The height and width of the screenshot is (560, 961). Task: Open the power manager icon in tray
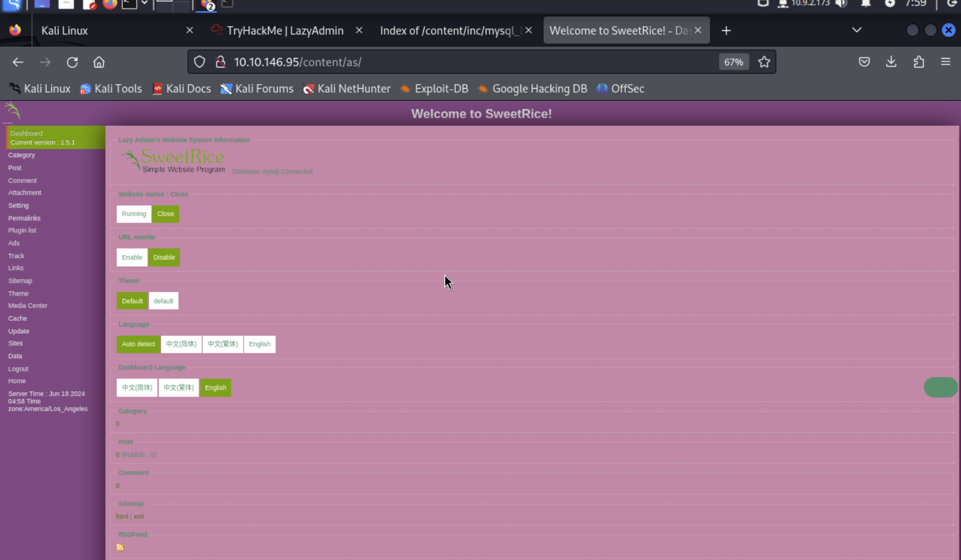pos(890,3)
